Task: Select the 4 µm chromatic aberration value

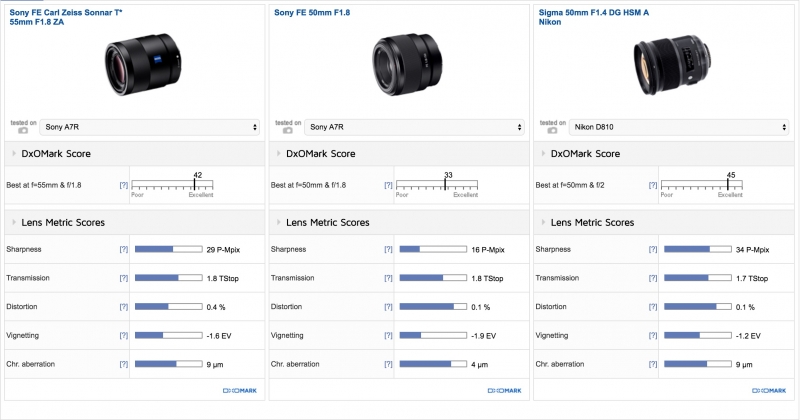Action: [x=480, y=364]
